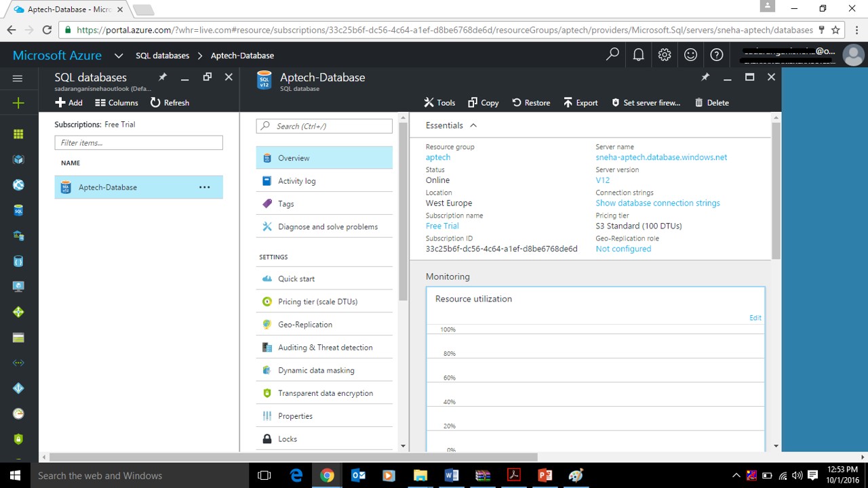Click Show database connection strings
Image resolution: width=868 pixels, height=488 pixels.
click(x=658, y=203)
